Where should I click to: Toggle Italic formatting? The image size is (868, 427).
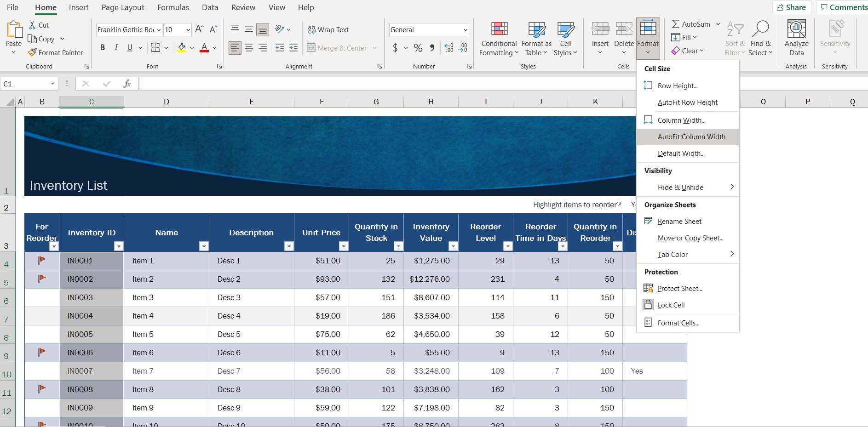pyautogui.click(x=116, y=48)
